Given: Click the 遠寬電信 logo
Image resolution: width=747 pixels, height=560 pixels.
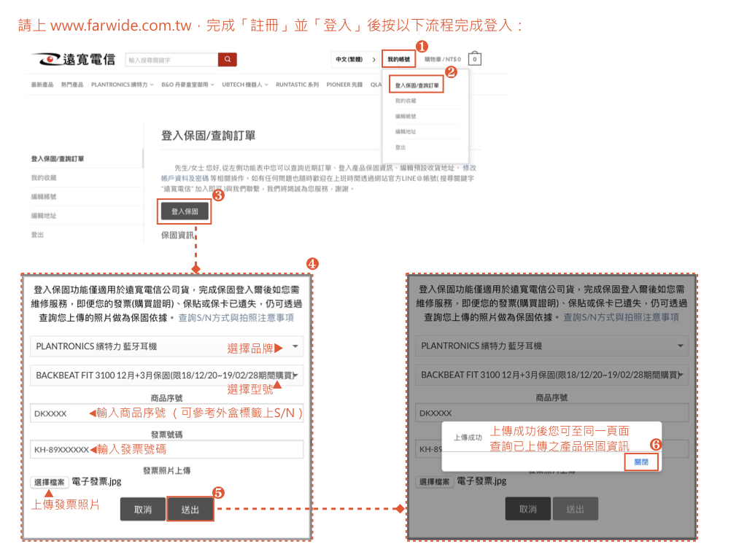Looking at the screenshot, I should [74, 59].
